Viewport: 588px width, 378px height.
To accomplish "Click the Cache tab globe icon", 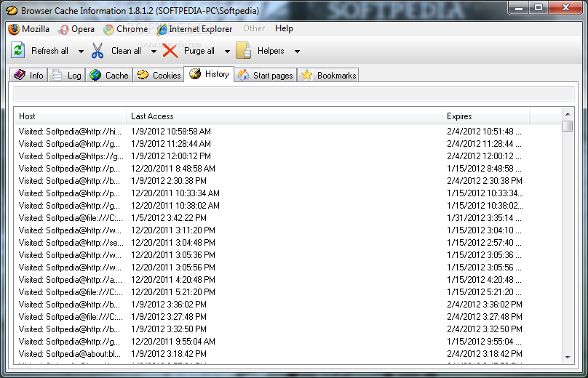I will click(95, 75).
